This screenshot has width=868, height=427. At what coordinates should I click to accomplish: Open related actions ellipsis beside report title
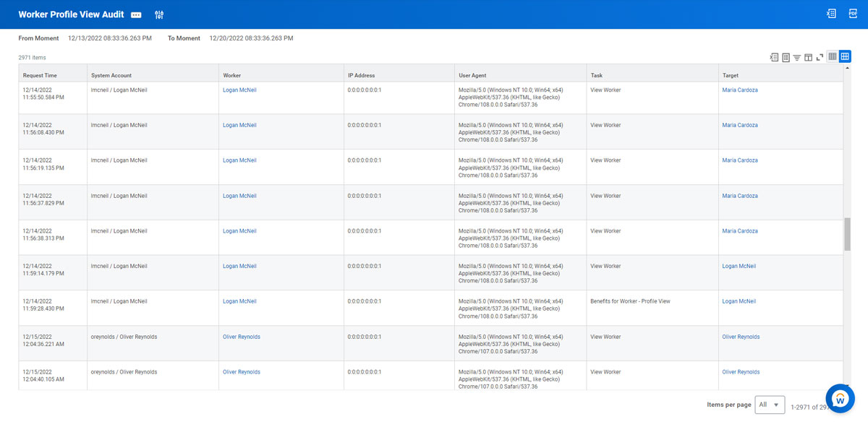(136, 15)
